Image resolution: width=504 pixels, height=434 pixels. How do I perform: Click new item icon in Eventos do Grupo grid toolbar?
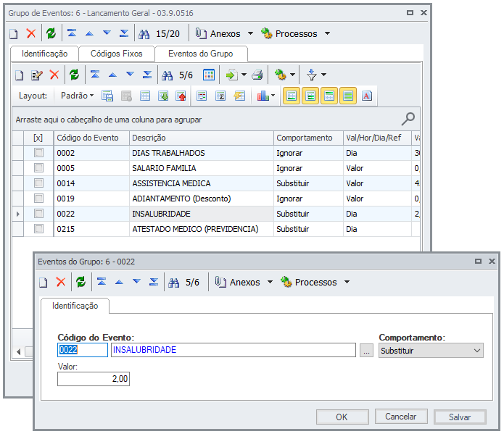click(x=20, y=75)
